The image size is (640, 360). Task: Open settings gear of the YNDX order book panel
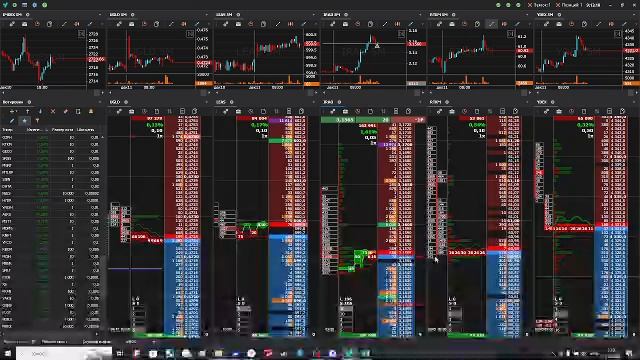point(553,102)
